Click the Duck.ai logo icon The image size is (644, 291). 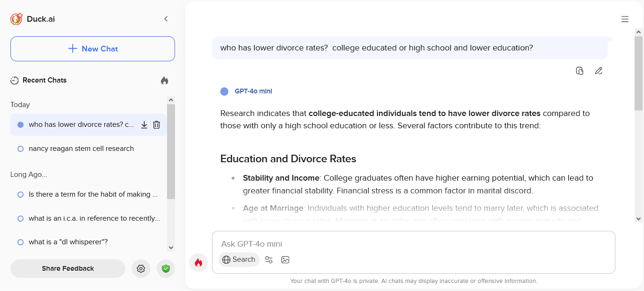point(17,19)
